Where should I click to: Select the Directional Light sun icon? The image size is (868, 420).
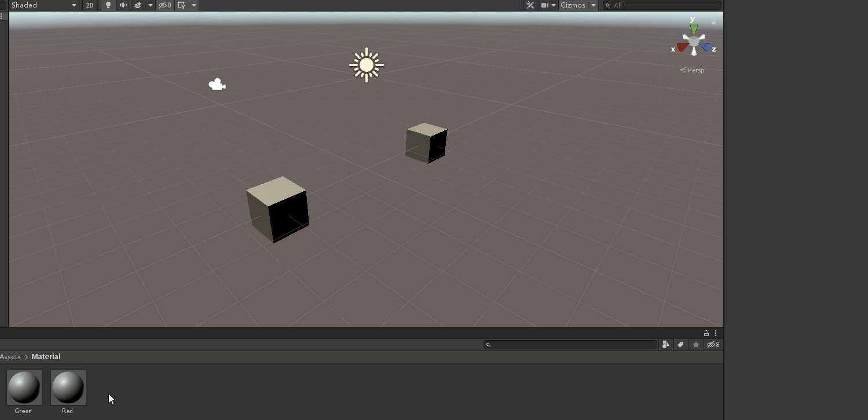[367, 65]
